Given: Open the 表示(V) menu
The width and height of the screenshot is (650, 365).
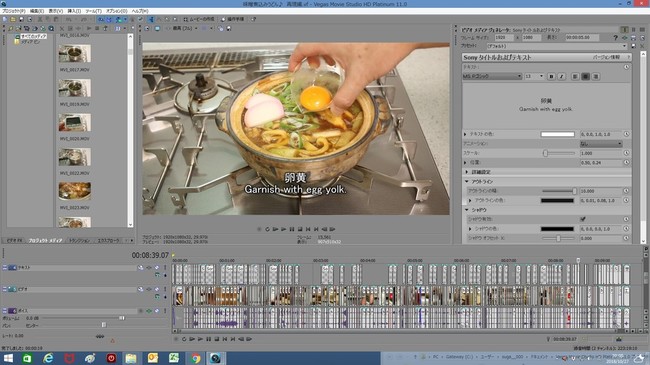Looking at the screenshot, I should (x=56, y=11).
